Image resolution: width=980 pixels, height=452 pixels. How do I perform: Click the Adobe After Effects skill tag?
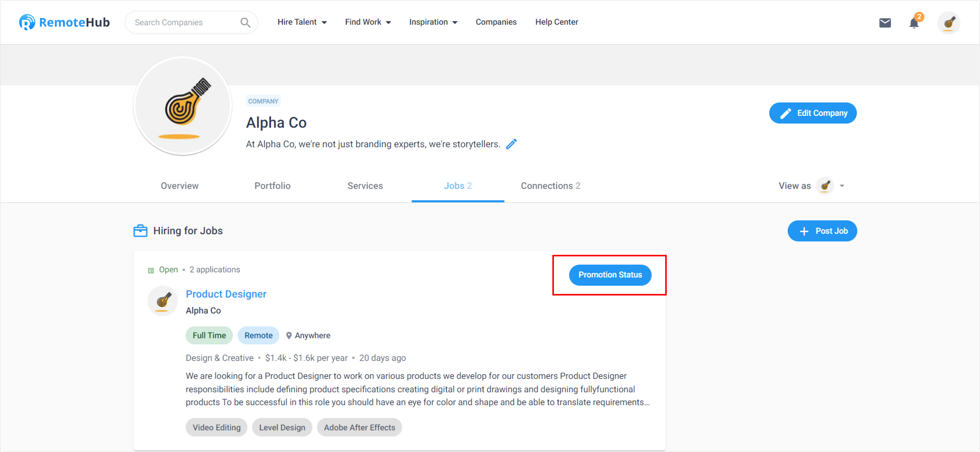tap(359, 428)
